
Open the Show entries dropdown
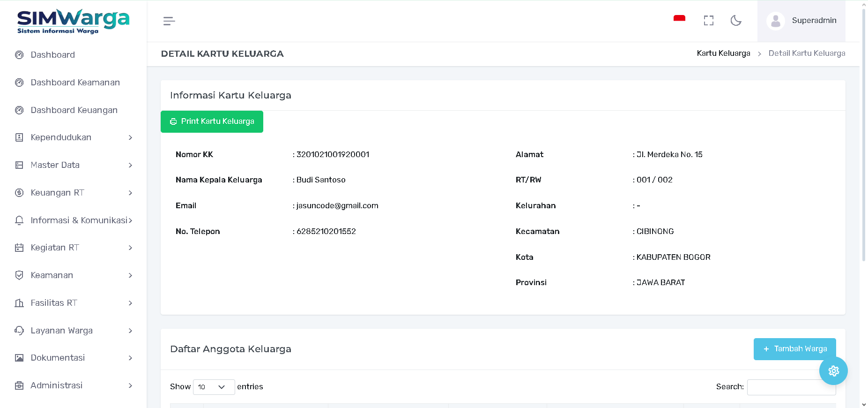[214, 387]
